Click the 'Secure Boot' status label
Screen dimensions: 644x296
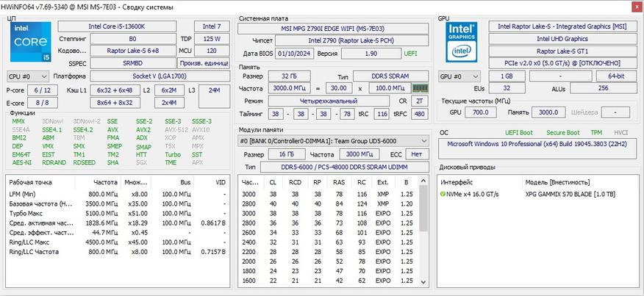pyautogui.click(x=562, y=133)
